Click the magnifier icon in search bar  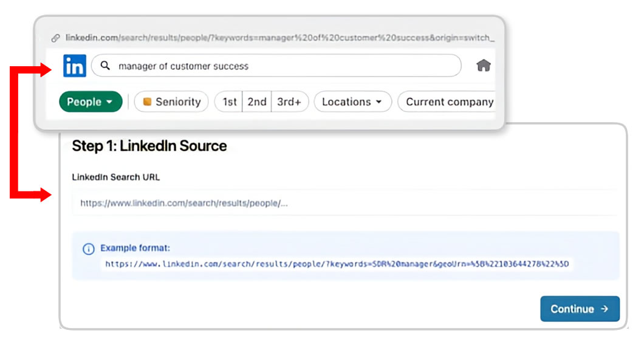coord(105,66)
